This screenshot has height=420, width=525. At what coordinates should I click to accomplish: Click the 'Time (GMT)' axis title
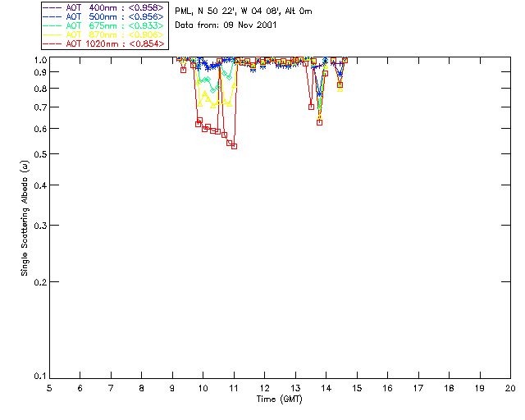279,399
